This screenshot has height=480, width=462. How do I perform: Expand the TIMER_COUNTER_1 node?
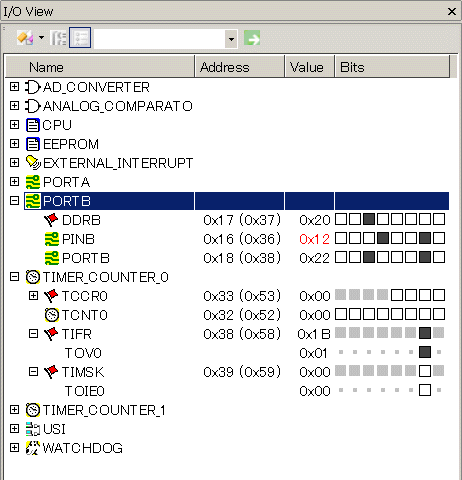point(14,410)
